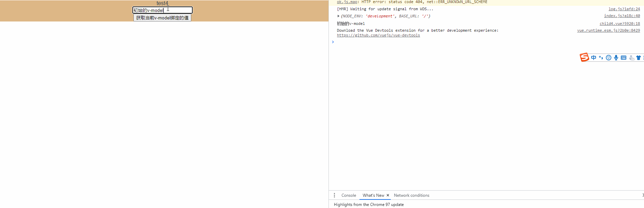Viewport: 644px width, 208px height.
Task: Focus the v-model text input field
Action: [x=162, y=10]
